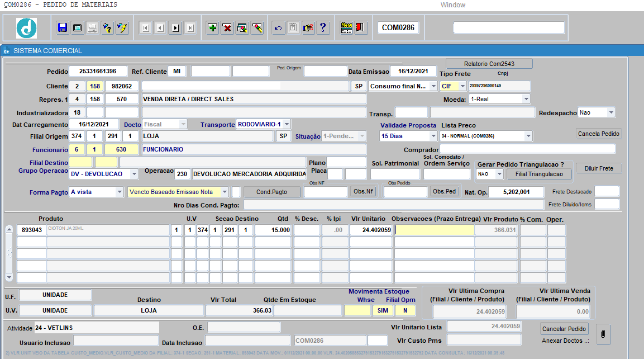Viewport: 644px width, 359px height.
Task: Open the Situação '1-Pende...' dropdown
Action: (362, 136)
